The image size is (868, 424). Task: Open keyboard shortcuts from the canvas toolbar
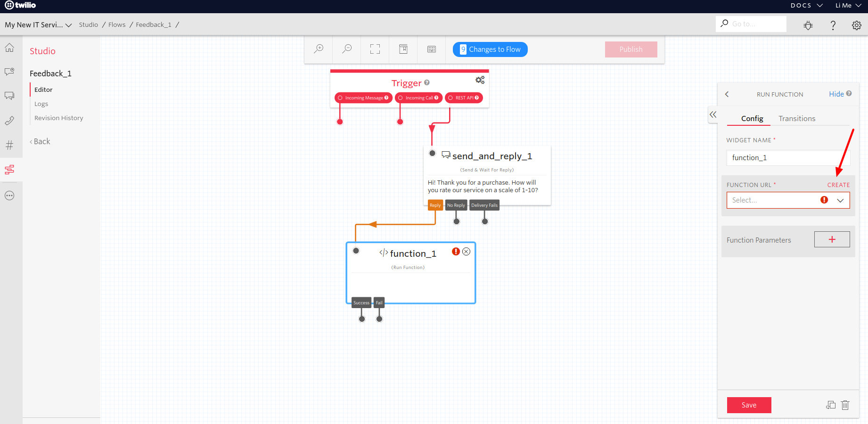click(x=431, y=49)
